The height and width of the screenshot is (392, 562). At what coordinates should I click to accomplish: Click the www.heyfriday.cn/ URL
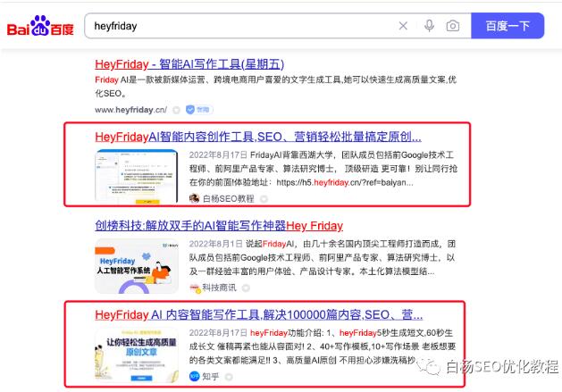coord(130,110)
